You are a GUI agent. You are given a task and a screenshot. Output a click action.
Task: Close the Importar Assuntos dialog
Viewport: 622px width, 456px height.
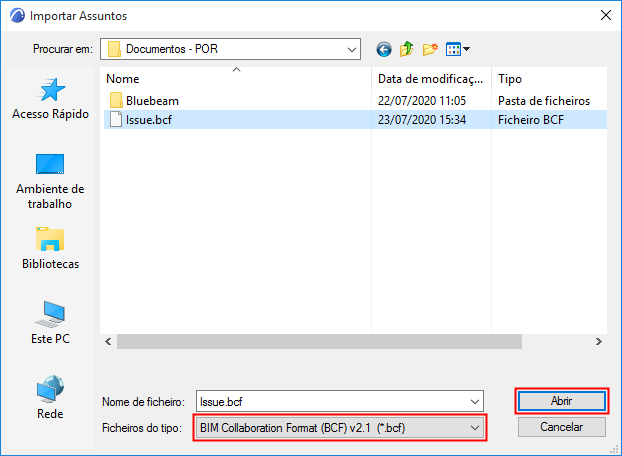tap(605, 15)
